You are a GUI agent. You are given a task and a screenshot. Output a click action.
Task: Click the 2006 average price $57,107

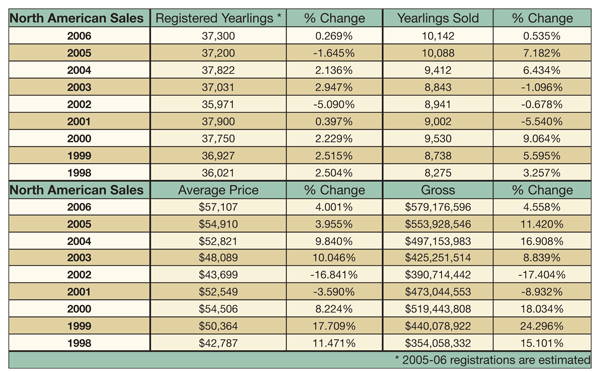tap(218, 207)
